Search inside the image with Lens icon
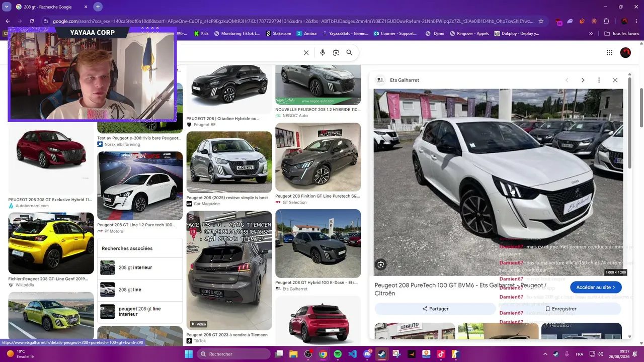Screen dimensions: 644x362 (380, 264)
